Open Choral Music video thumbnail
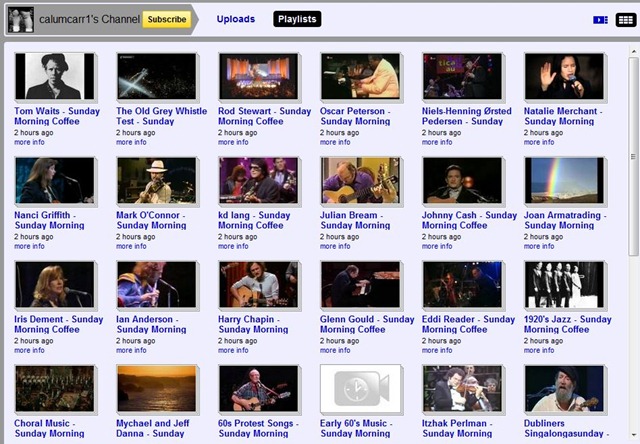This screenshot has height=444, width=640. pyautogui.click(x=55, y=388)
